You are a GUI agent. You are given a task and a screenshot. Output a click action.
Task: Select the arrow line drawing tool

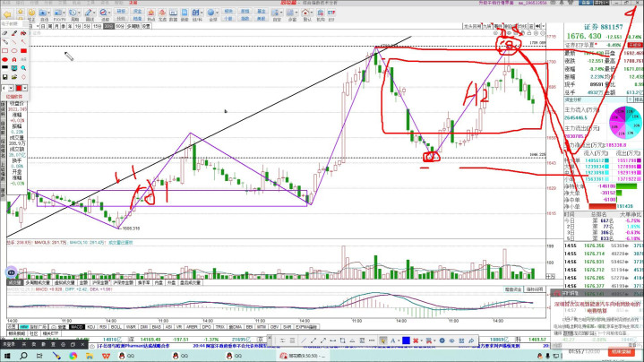click(x=23, y=42)
